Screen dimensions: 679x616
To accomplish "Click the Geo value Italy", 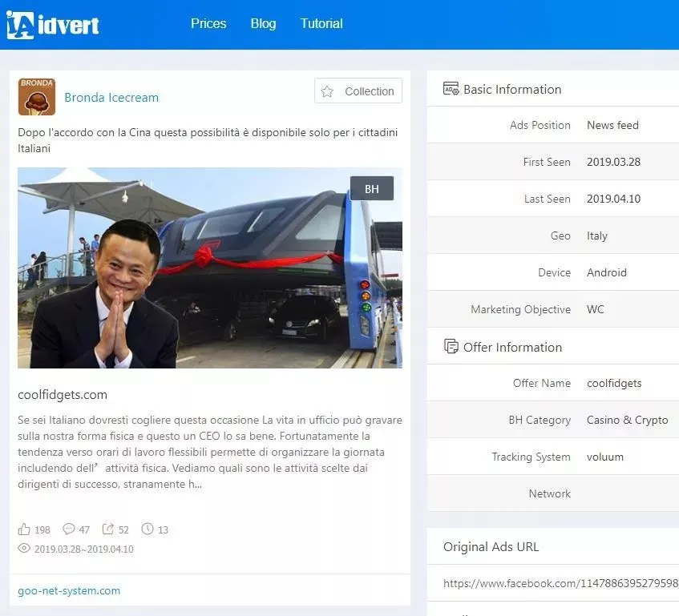I will [x=597, y=236].
